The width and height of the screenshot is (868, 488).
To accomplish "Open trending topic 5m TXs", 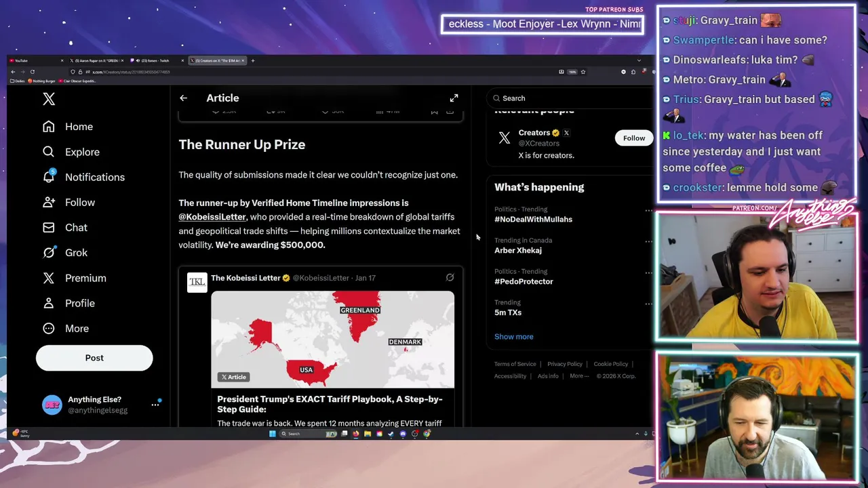I will [x=508, y=312].
